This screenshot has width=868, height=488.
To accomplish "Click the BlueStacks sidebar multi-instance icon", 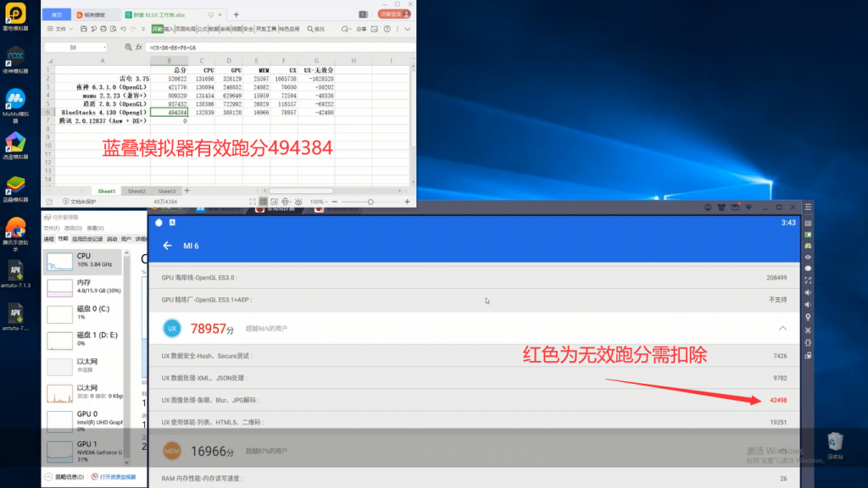I will pyautogui.click(x=808, y=356).
